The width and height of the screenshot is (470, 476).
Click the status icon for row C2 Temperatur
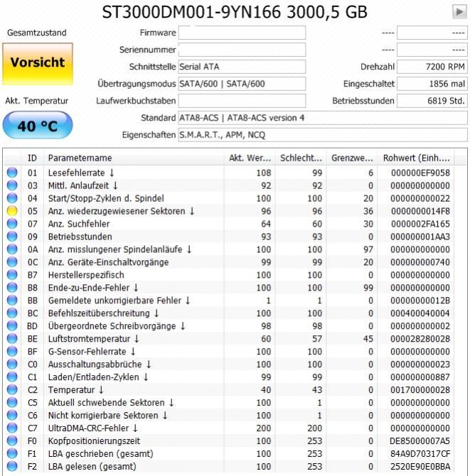tap(12, 389)
